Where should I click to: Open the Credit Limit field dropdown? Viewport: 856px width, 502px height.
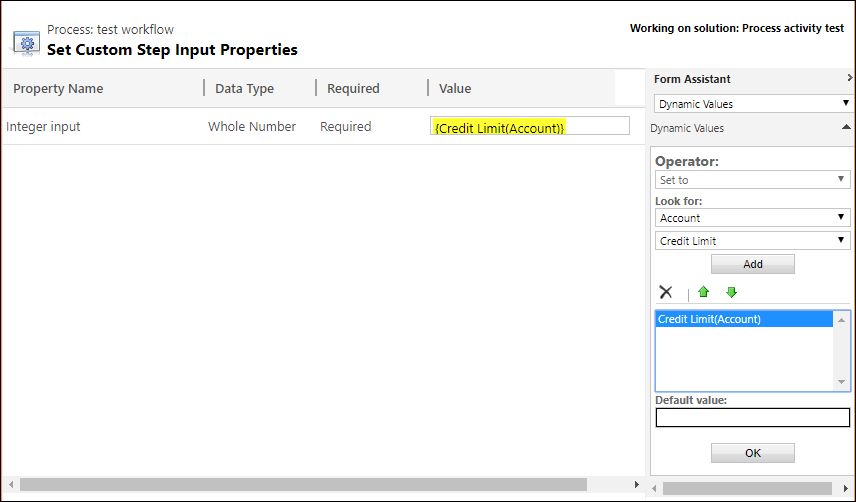coord(752,241)
